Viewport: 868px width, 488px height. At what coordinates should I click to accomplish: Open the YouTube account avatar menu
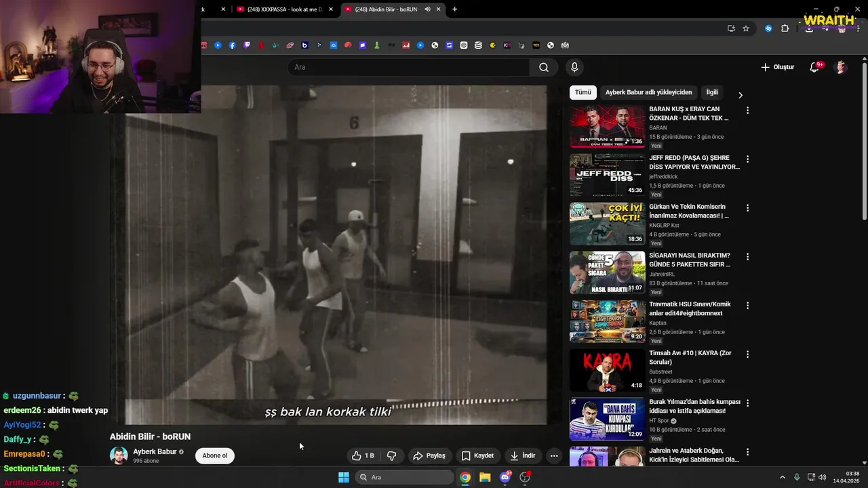[841, 67]
